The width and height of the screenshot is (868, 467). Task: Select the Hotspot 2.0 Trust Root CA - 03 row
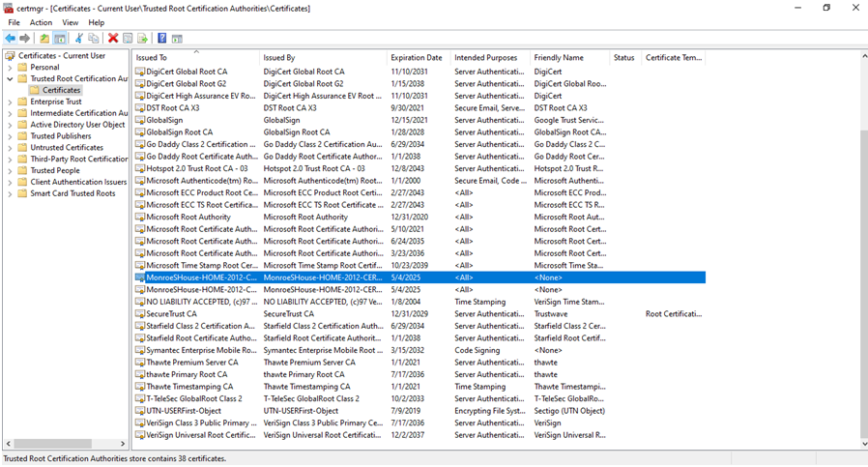[x=420, y=168]
